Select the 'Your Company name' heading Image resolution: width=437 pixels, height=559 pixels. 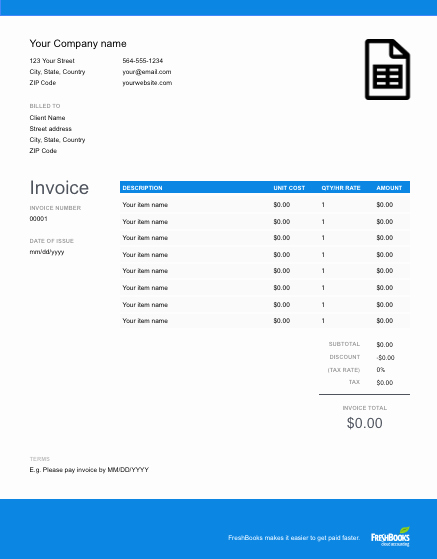[78, 43]
